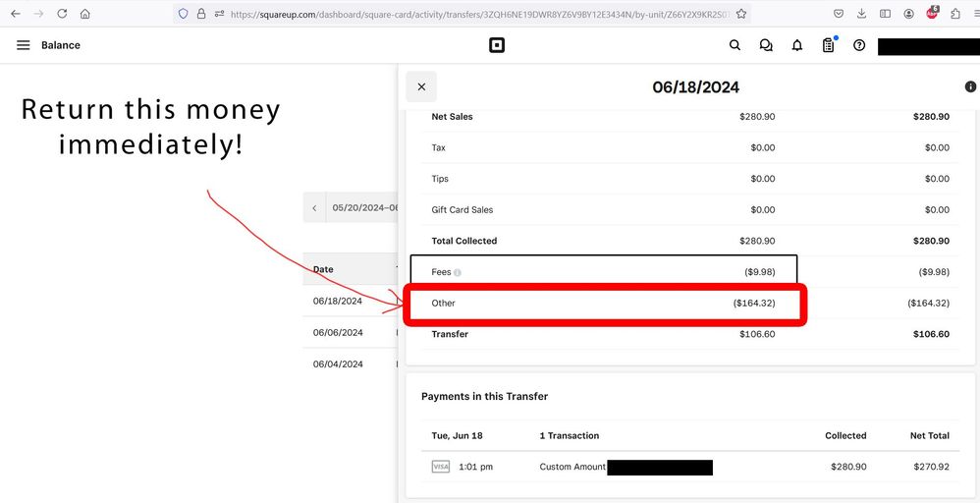Open browser downloads panel
This screenshot has height=503, width=980.
coord(861,14)
